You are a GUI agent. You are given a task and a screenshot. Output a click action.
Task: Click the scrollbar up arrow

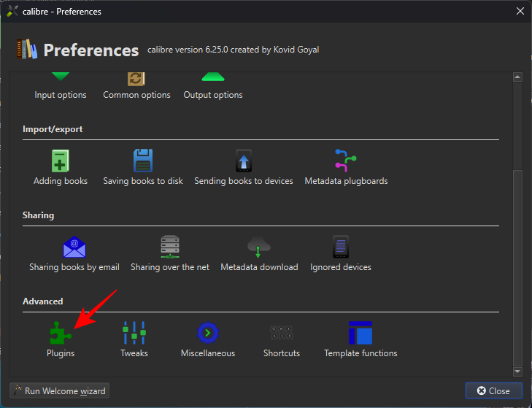[x=518, y=77]
